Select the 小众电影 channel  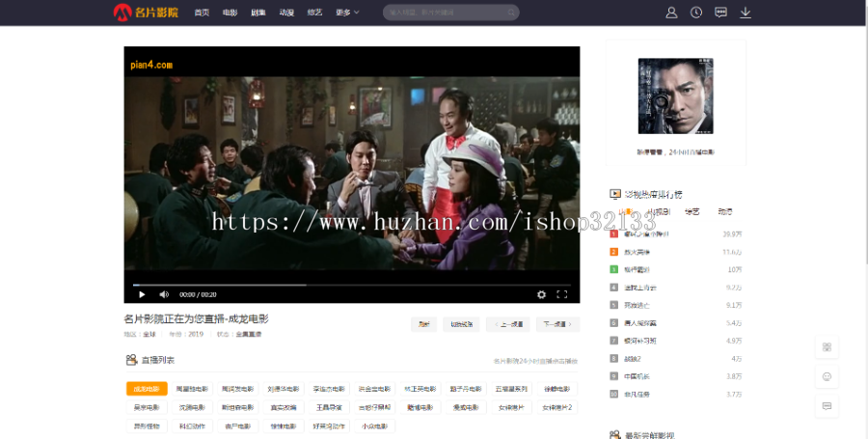tap(374, 426)
